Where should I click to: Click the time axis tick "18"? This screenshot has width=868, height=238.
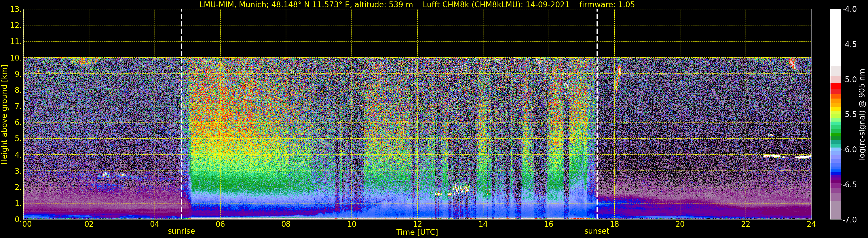pos(615,224)
